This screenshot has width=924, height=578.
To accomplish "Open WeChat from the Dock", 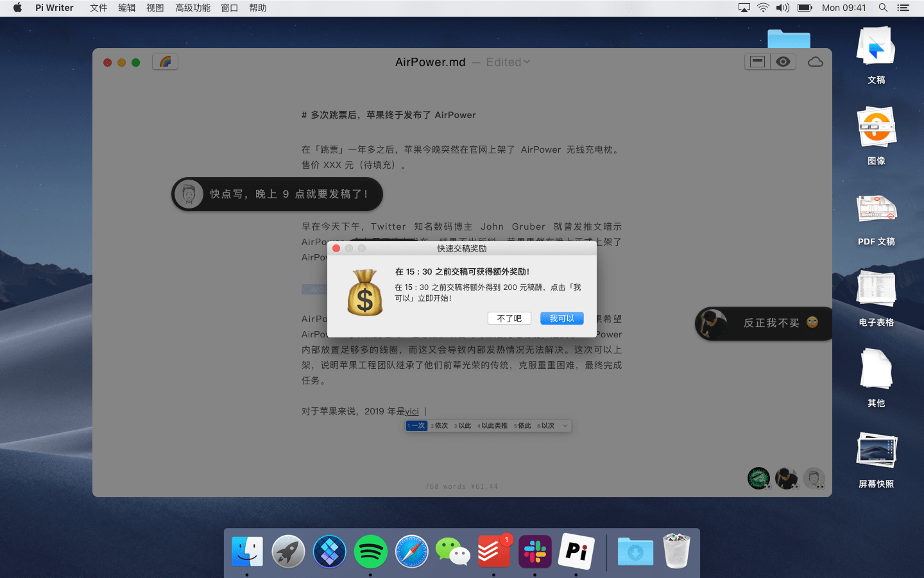I will point(452,551).
